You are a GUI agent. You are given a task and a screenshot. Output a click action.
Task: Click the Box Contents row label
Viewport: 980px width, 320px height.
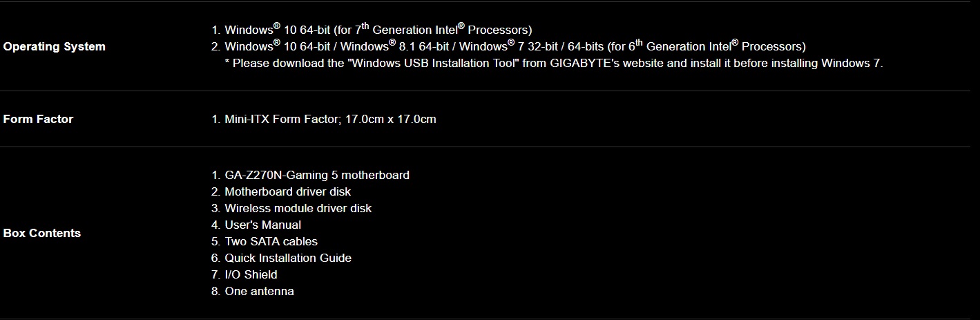[42, 233]
